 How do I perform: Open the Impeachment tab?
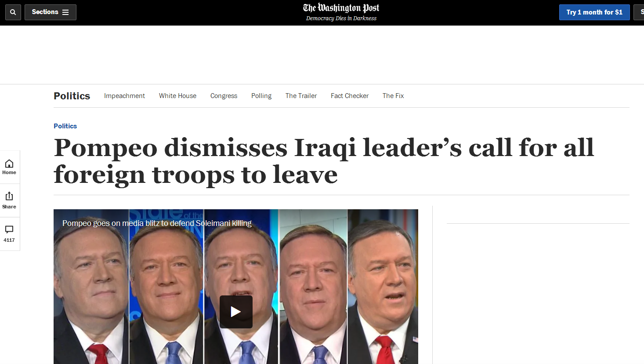124,96
